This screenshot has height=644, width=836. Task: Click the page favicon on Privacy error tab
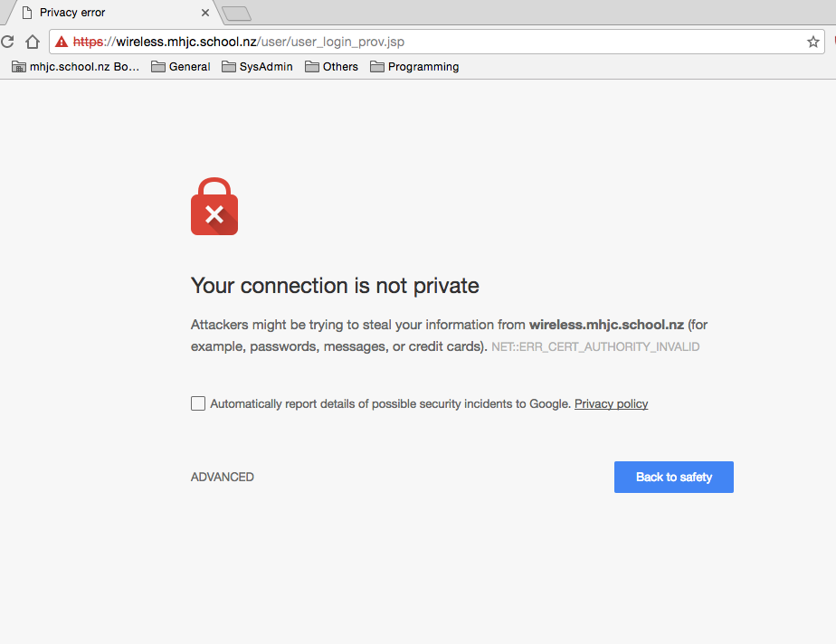point(27,13)
